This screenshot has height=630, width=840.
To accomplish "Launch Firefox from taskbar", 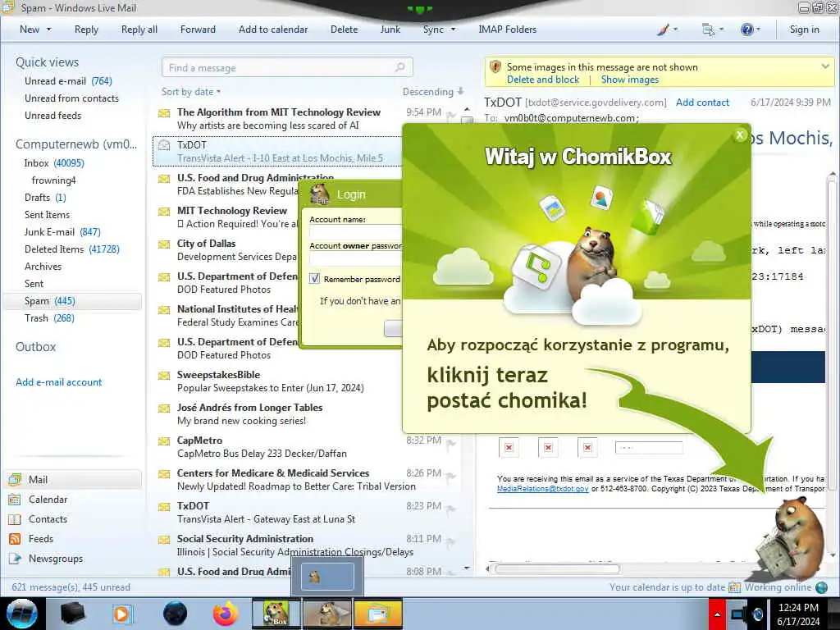I will (x=226, y=614).
